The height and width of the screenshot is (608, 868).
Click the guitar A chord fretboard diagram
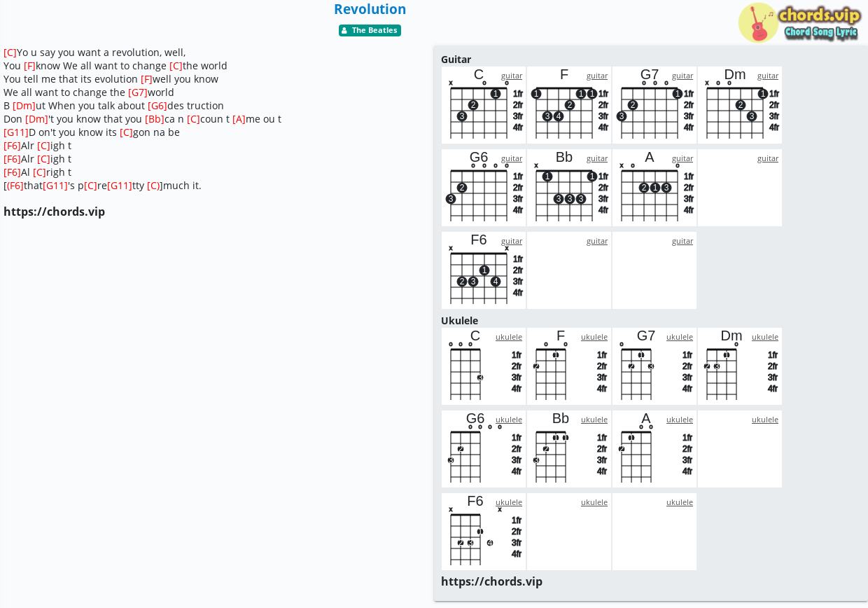[x=654, y=188]
